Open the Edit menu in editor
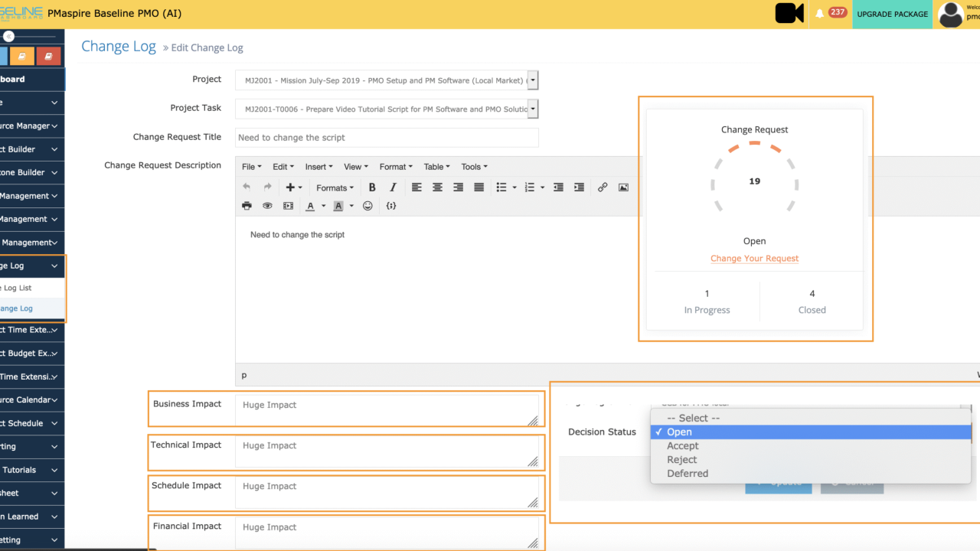 tap(283, 167)
